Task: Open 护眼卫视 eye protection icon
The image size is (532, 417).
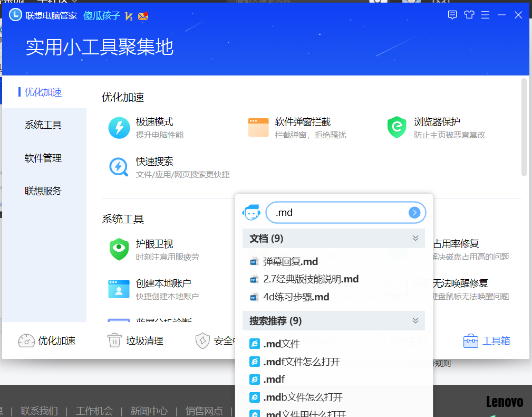Action: (x=119, y=250)
